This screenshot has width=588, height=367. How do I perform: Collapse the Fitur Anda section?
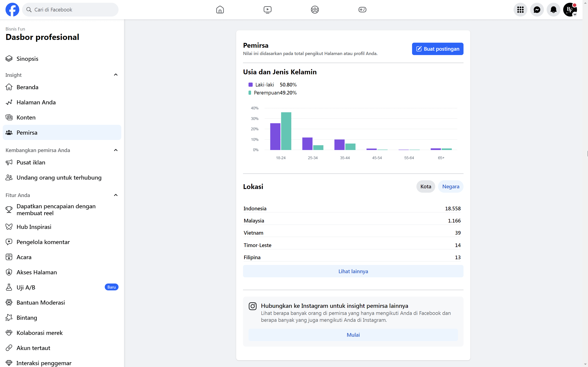(116, 195)
